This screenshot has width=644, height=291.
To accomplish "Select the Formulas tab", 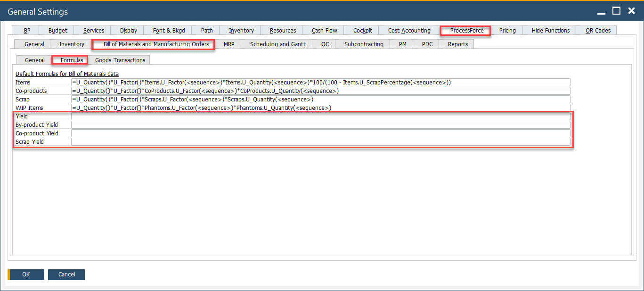I will pyautogui.click(x=72, y=60).
